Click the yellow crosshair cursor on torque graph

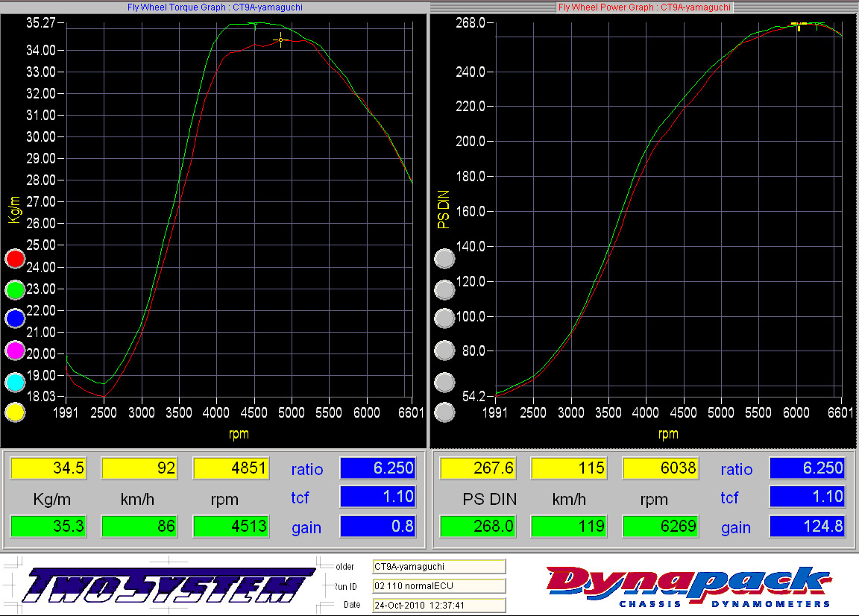(x=280, y=40)
